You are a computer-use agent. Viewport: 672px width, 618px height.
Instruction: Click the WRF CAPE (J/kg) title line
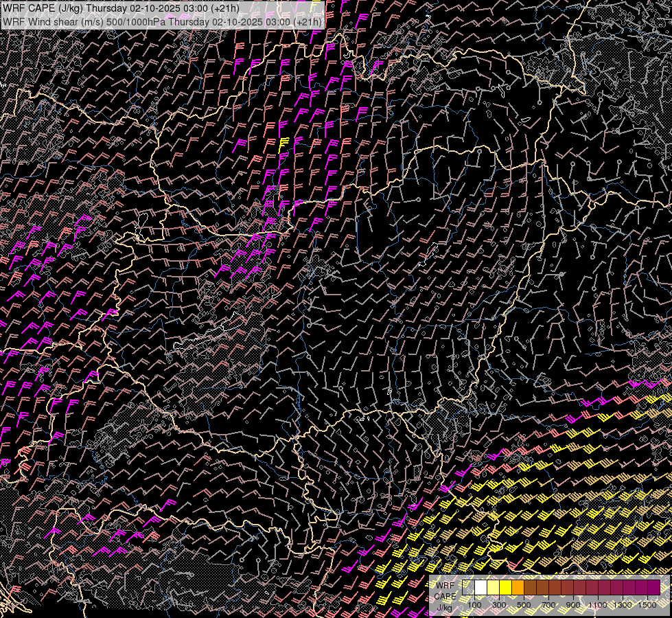(x=121, y=8)
